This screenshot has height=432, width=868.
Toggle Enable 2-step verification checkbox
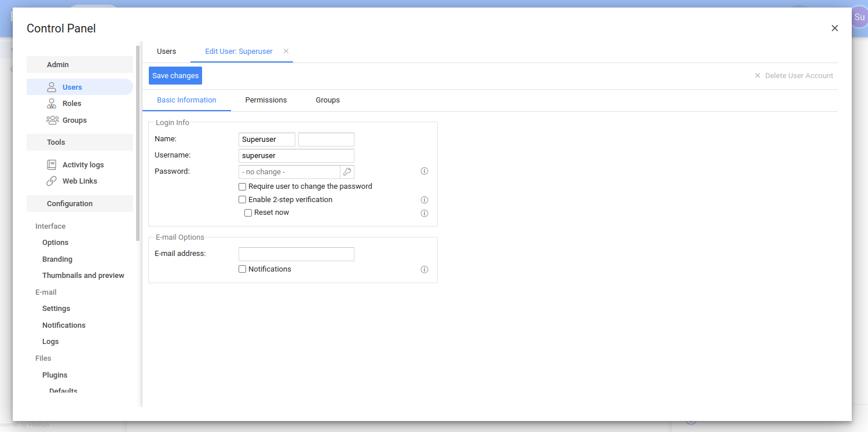point(243,200)
